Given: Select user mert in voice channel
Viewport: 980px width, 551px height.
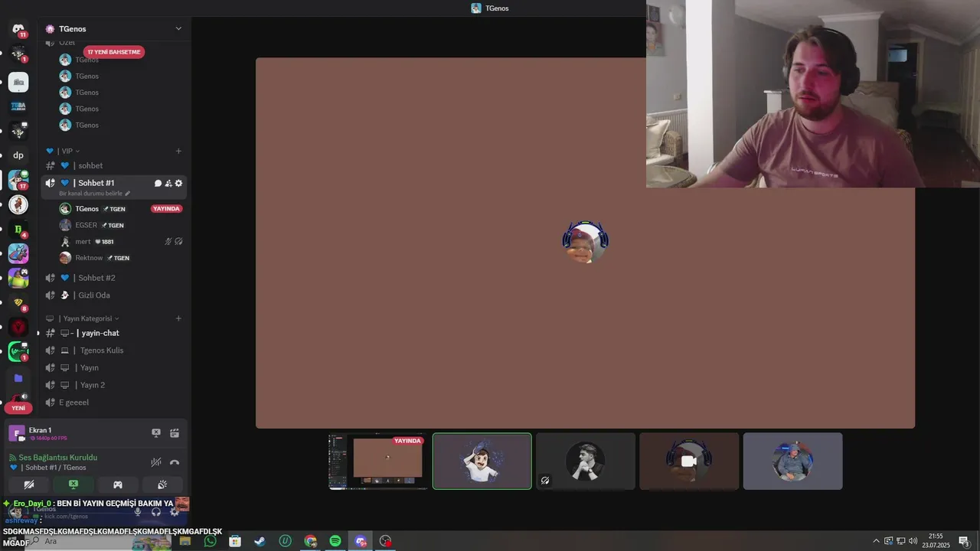Looking at the screenshot, I should click(121, 242).
